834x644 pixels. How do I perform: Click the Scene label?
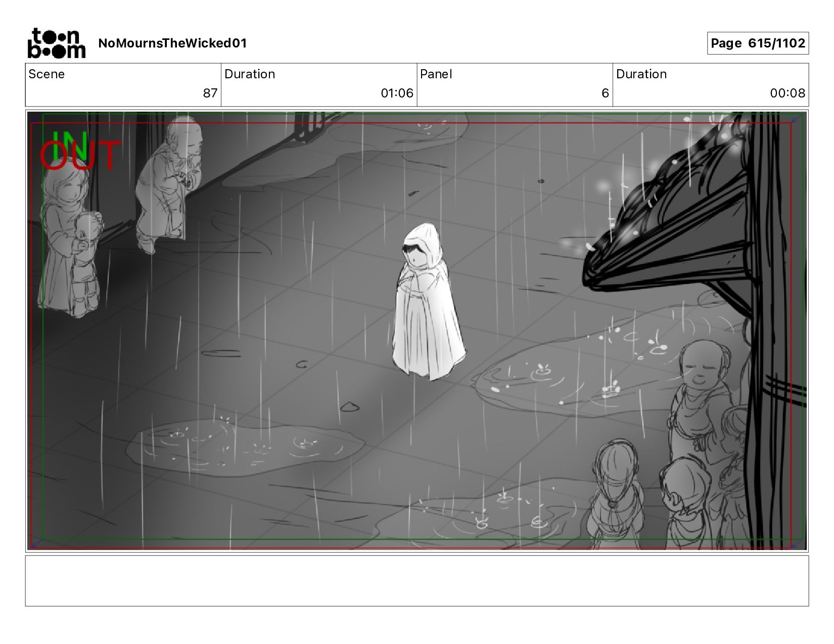pyautogui.click(x=47, y=74)
